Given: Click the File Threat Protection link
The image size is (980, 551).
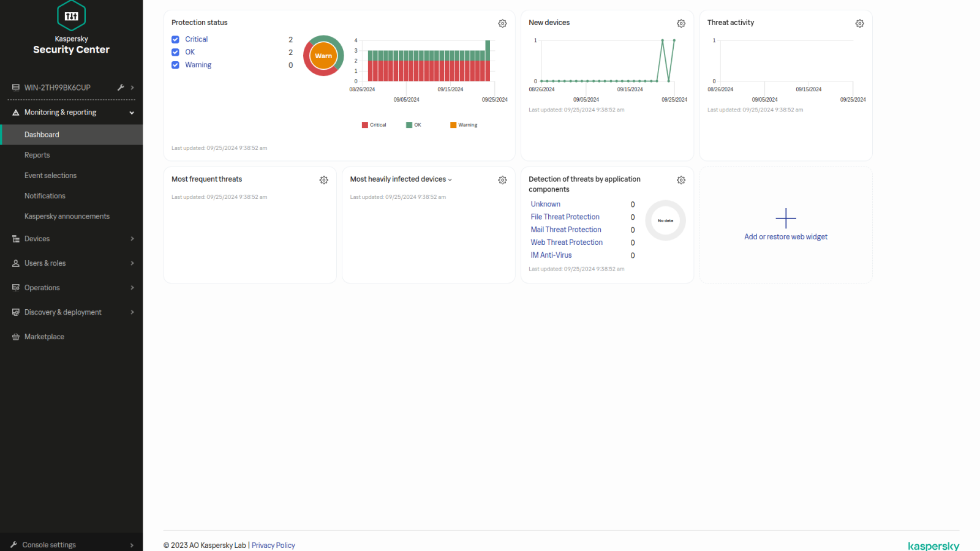Looking at the screenshot, I should tap(565, 217).
